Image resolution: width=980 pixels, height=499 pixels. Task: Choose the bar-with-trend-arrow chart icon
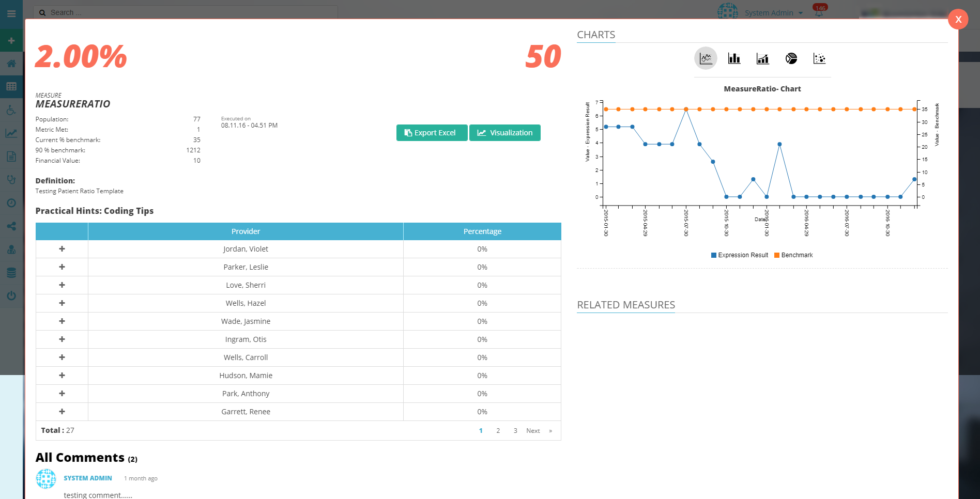(x=762, y=58)
